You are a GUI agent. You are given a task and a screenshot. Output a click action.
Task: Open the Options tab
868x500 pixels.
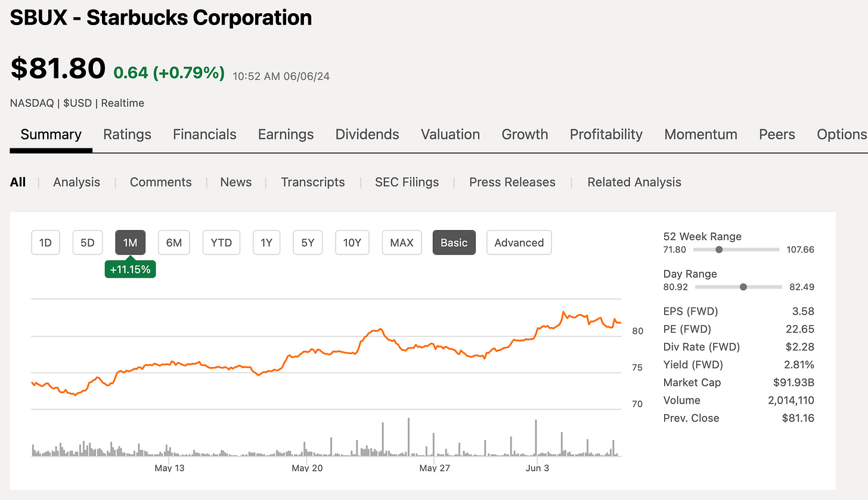pyautogui.click(x=842, y=135)
